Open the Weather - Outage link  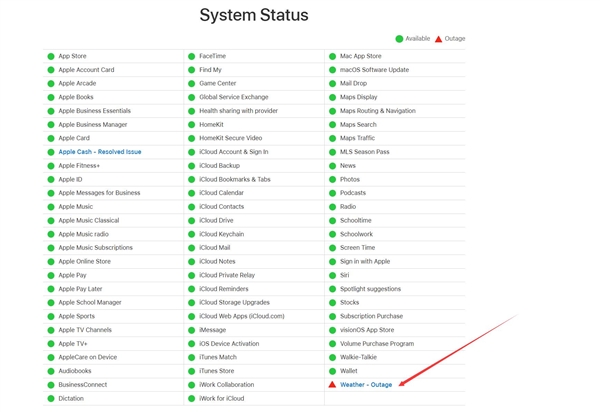click(x=367, y=384)
